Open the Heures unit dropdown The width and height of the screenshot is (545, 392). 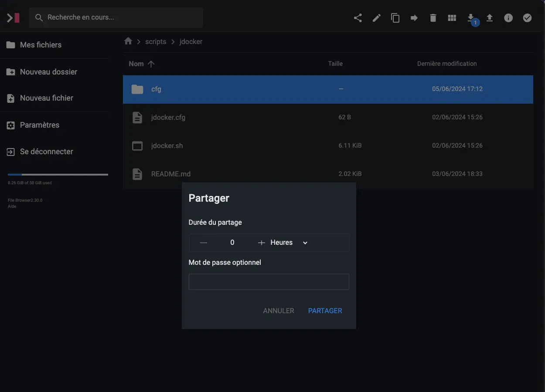[290, 243]
